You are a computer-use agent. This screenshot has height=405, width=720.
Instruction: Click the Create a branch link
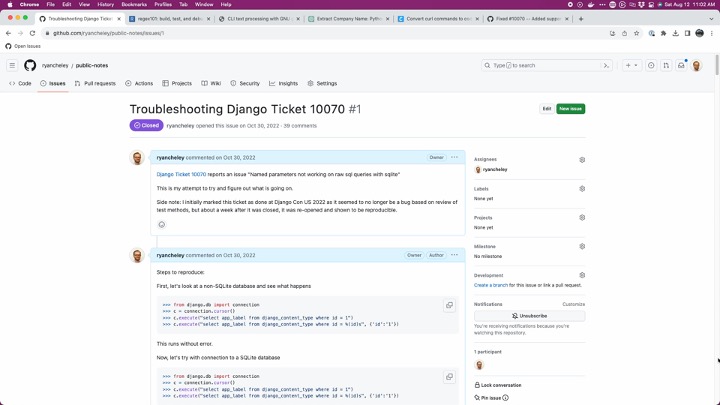tap(491, 285)
